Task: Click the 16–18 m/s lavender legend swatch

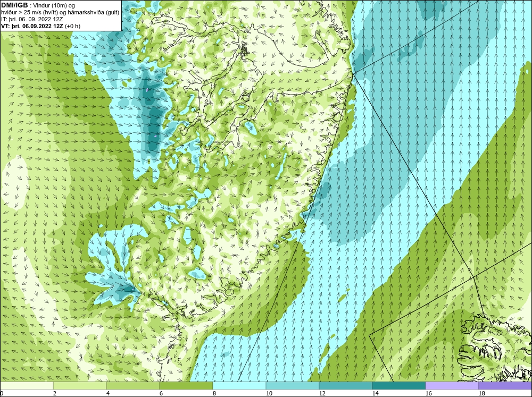Action: point(452,385)
